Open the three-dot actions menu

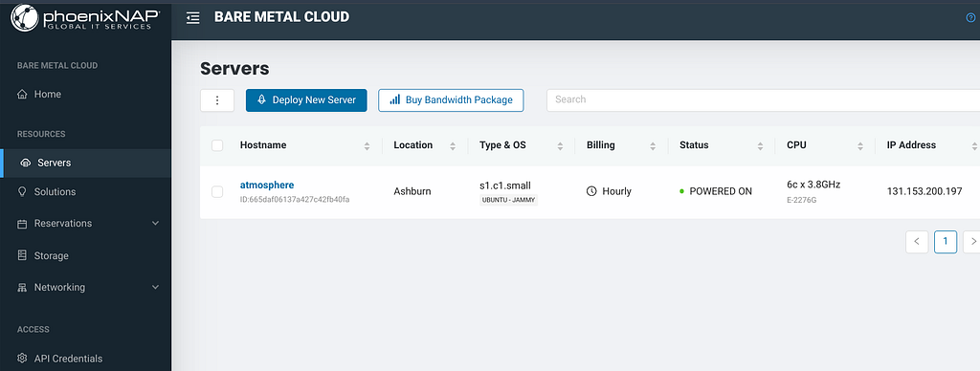pyautogui.click(x=217, y=100)
